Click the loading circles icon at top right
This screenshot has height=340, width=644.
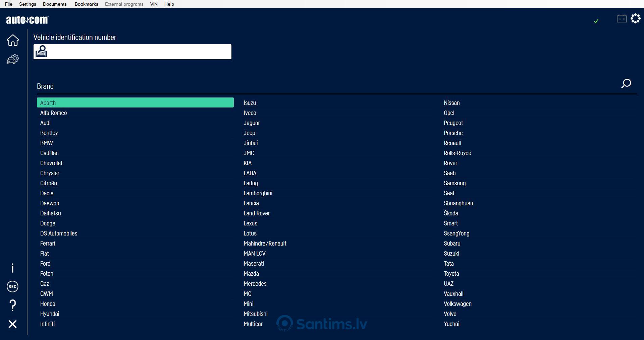coord(635,18)
